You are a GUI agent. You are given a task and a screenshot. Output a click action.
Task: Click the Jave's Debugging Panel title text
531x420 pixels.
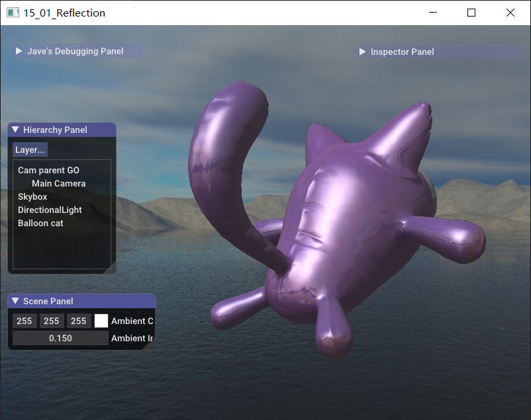point(75,51)
